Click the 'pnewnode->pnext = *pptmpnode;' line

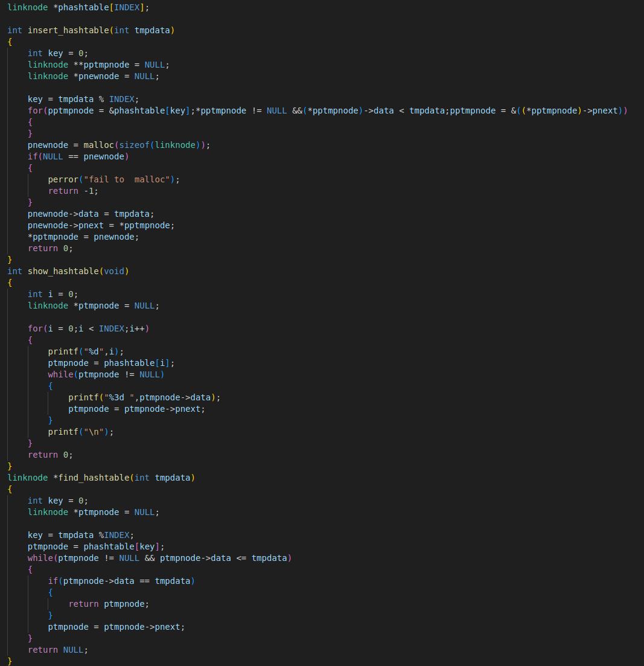click(101, 225)
